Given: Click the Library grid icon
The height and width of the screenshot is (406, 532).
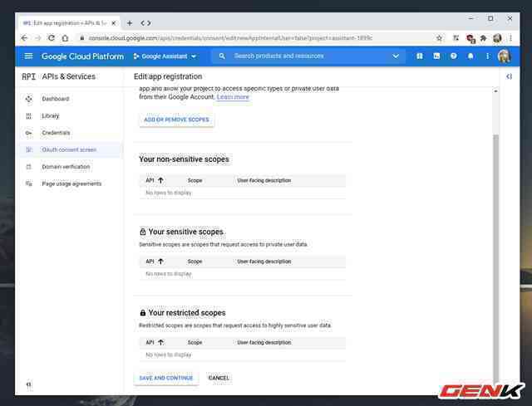Looking at the screenshot, I should (x=29, y=116).
